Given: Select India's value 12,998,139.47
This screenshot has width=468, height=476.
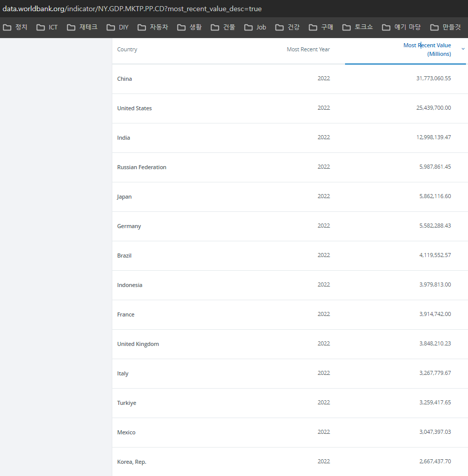Looking at the screenshot, I should [x=433, y=137].
